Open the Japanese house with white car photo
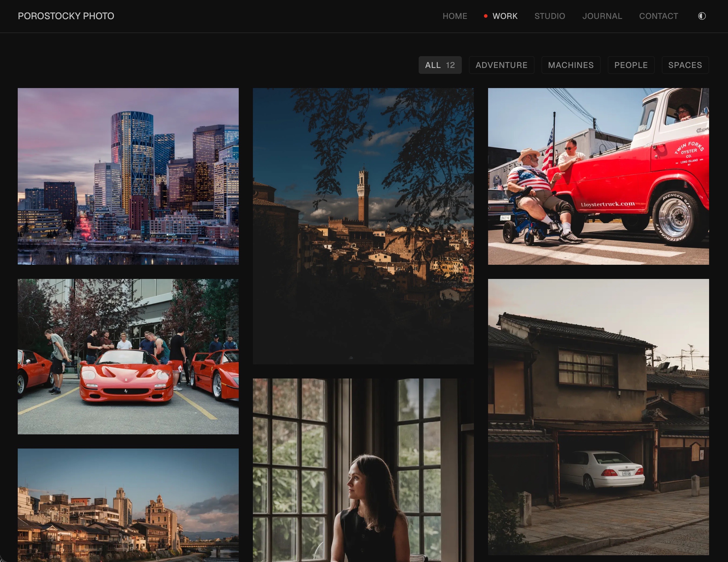The image size is (728, 562). pos(598,417)
